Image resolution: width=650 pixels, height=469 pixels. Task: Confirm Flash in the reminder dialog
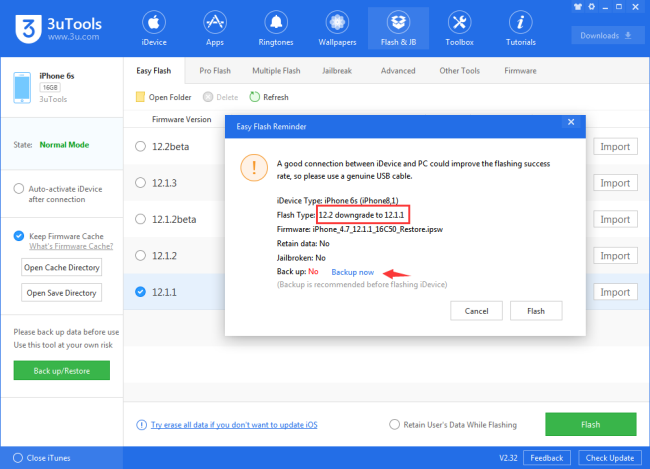[x=536, y=311]
